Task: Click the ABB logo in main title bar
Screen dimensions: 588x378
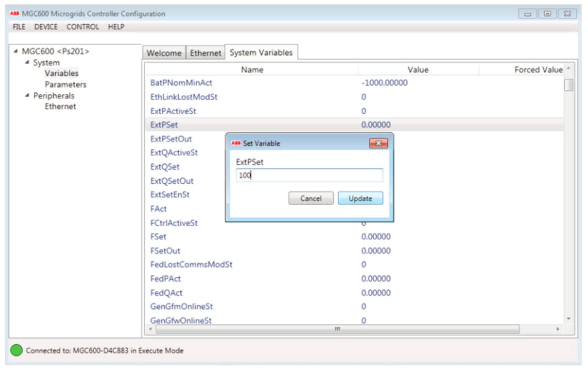Action: tap(15, 13)
